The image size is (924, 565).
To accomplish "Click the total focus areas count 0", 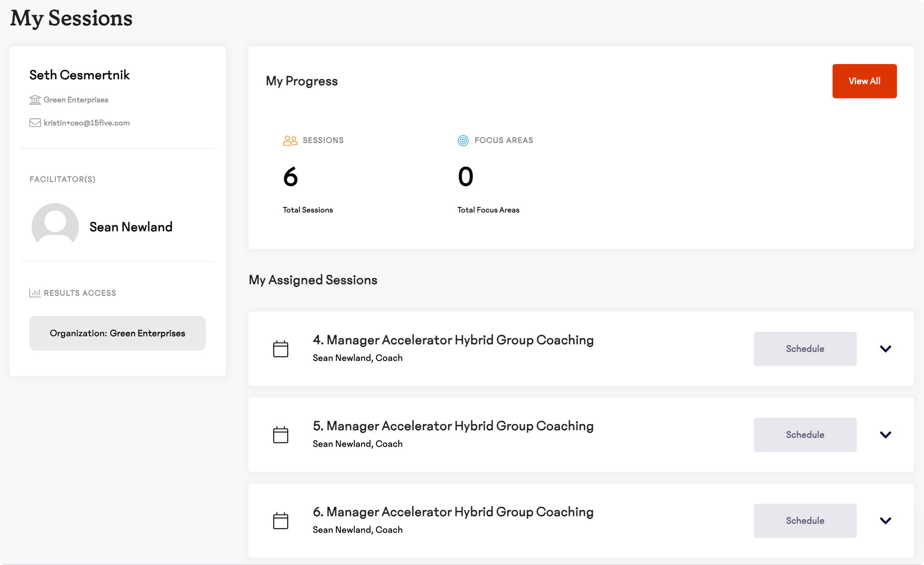I will click(x=466, y=177).
